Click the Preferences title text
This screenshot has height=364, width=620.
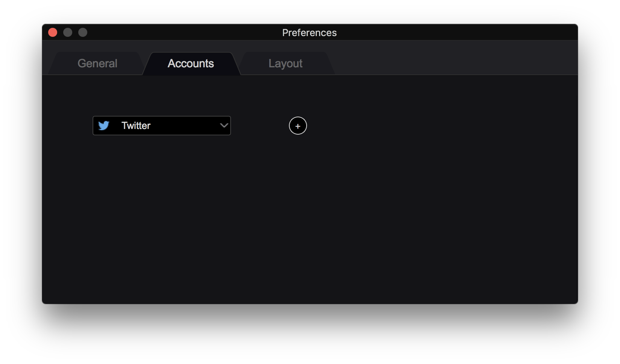[x=309, y=33]
